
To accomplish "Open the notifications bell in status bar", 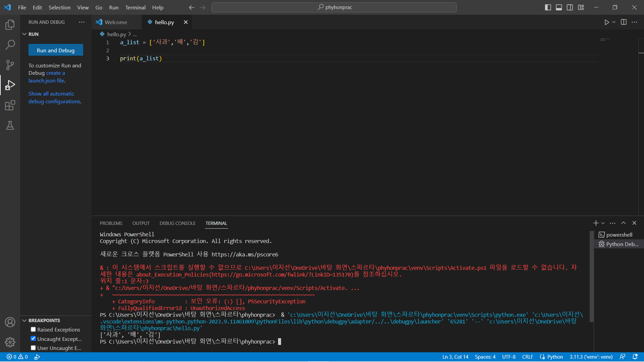I will 635,357.
